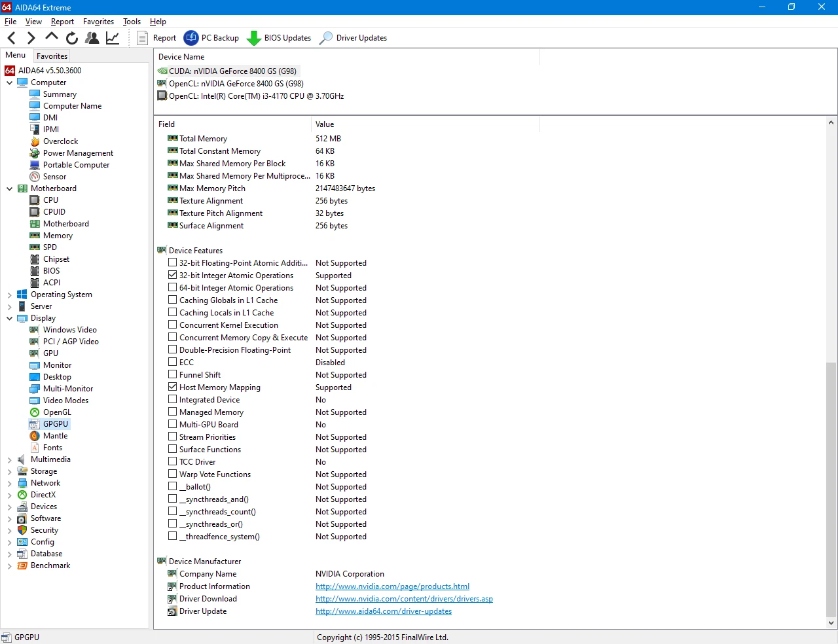Open the nvidia.com products page link
Image resolution: width=838 pixels, height=644 pixels.
(392, 586)
